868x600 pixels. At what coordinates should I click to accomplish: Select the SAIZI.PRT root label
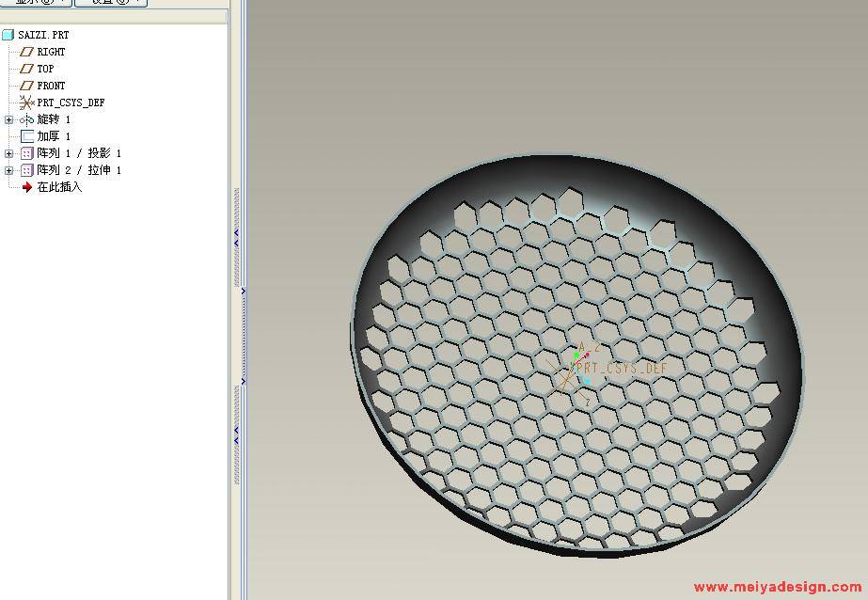(43, 35)
